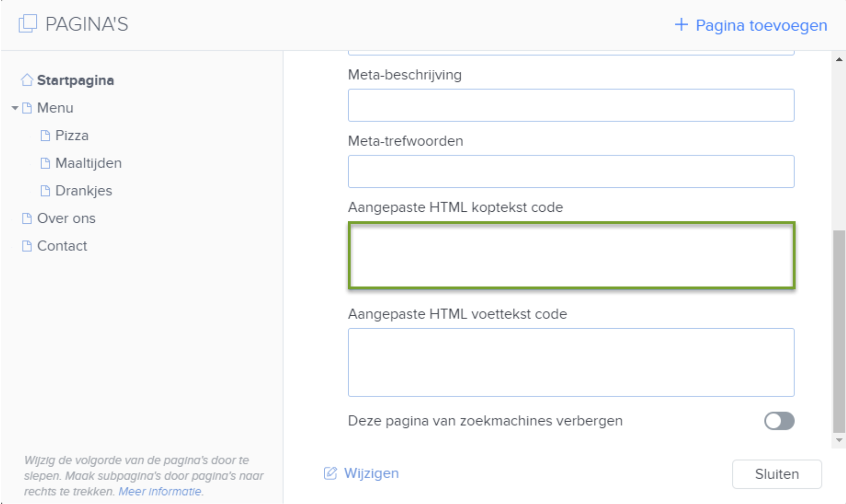
Task: Select Startpagina in the page list
Action: click(75, 80)
